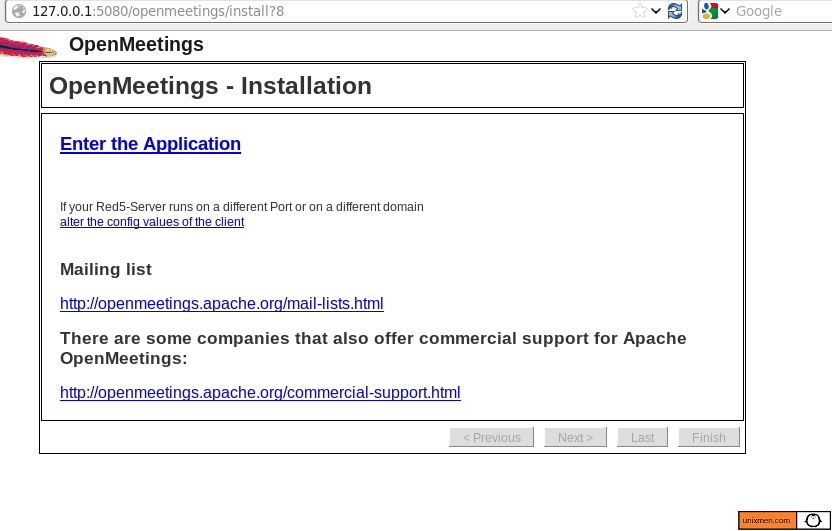
Task: Open the commercial-support.html link
Action: (x=260, y=393)
